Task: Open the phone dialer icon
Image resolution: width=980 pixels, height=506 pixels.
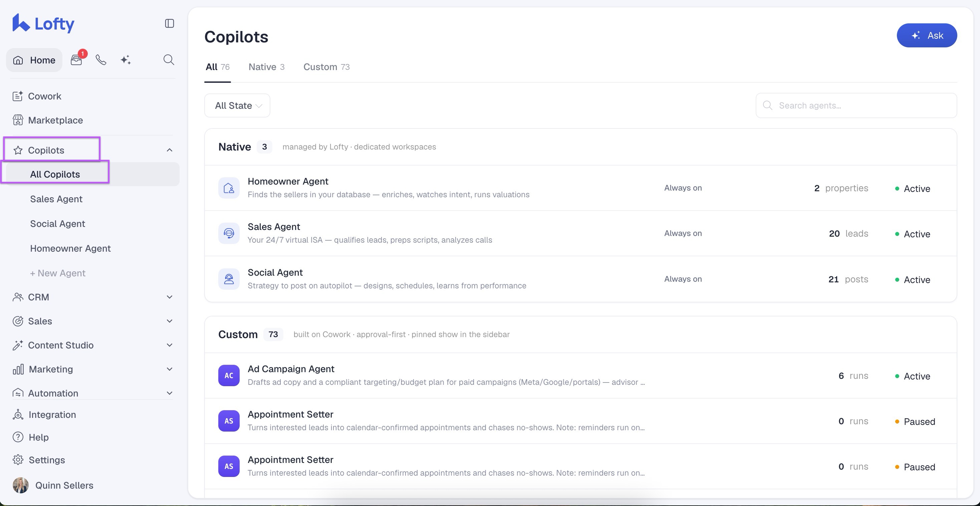Action: pyautogui.click(x=101, y=60)
